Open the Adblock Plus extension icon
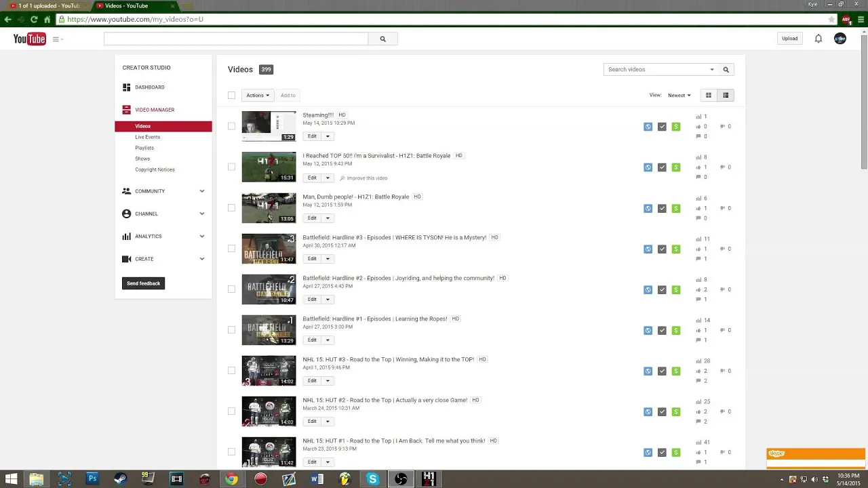Image resolution: width=868 pixels, height=488 pixels. click(x=846, y=20)
